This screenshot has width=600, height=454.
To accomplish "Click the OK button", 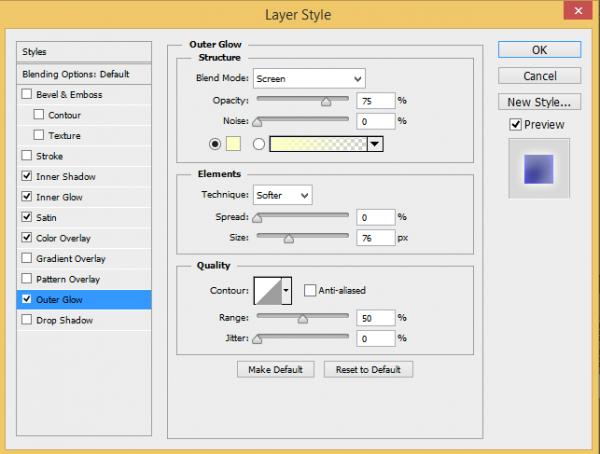I will [x=539, y=50].
